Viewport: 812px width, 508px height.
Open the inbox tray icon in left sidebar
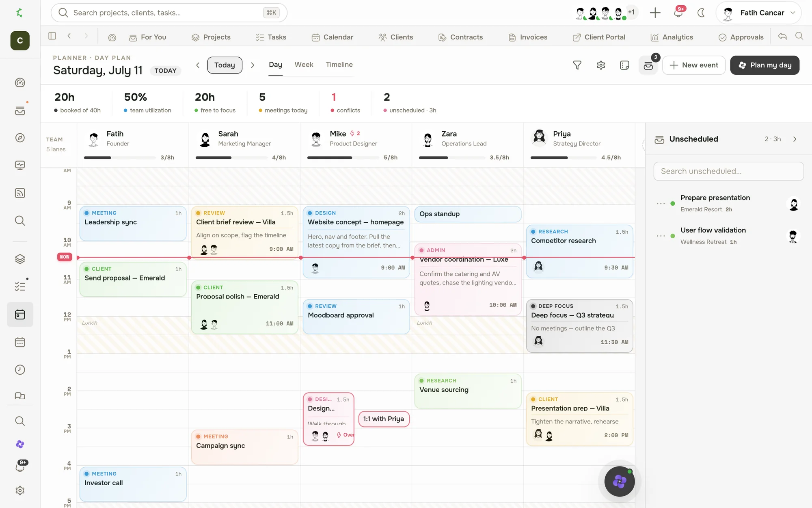click(x=20, y=111)
